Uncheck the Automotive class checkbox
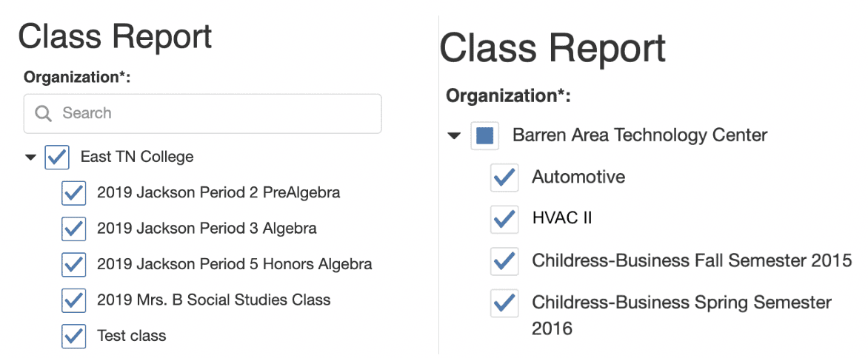 coord(504,178)
